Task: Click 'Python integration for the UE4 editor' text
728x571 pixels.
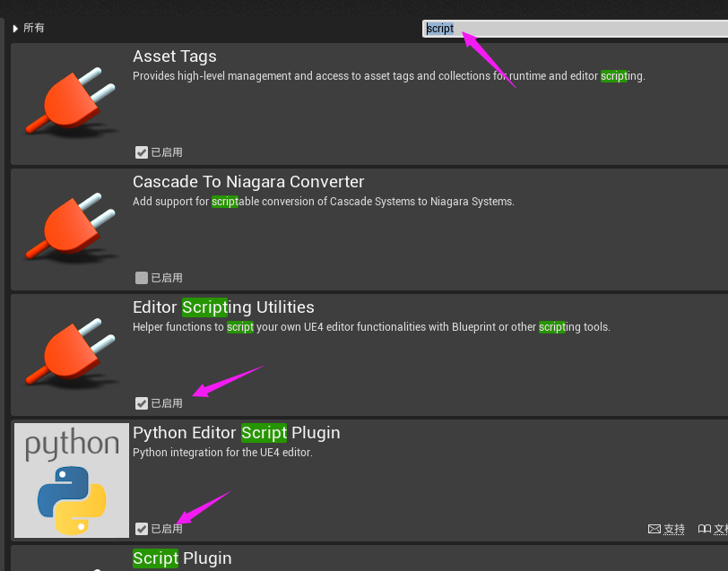Action: pos(222,452)
